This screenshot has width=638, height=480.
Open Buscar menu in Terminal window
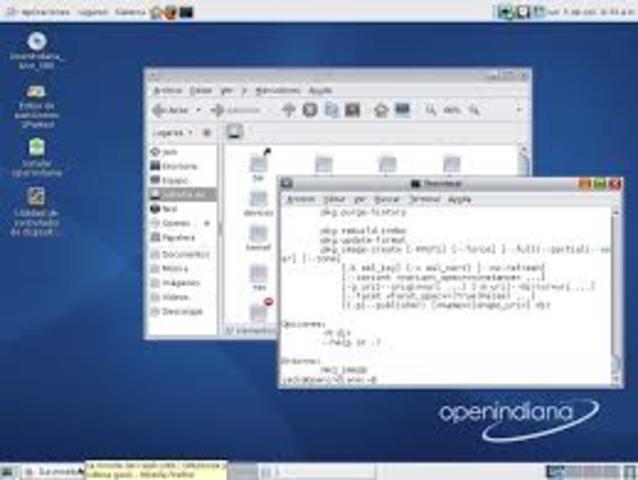point(387,199)
